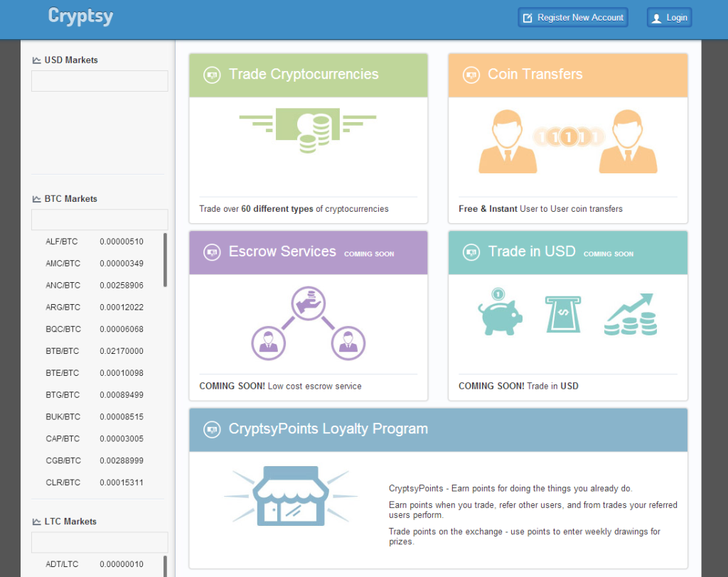728x577 pixels.
Task: Open the Trade in USD heading
Action: pyautogui.click(x=532, y=252)
